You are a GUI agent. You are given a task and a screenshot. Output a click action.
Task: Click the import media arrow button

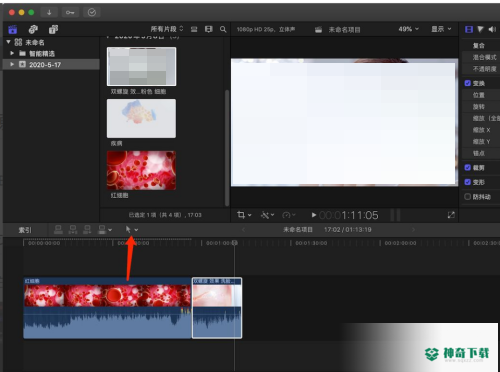tap(49, 12)
